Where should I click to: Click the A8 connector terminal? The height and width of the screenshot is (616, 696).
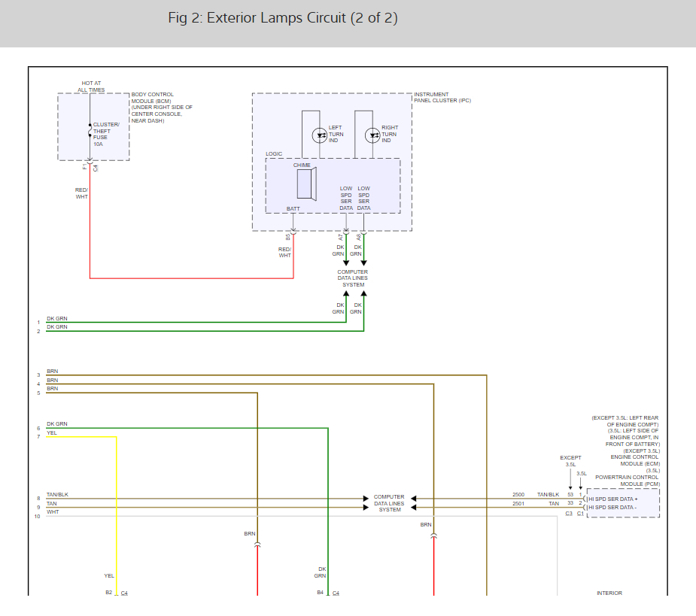[363, 232]
